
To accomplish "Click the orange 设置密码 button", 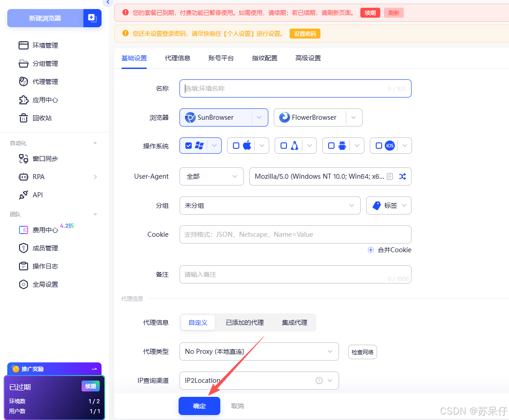I will click(x=305, y=34).
